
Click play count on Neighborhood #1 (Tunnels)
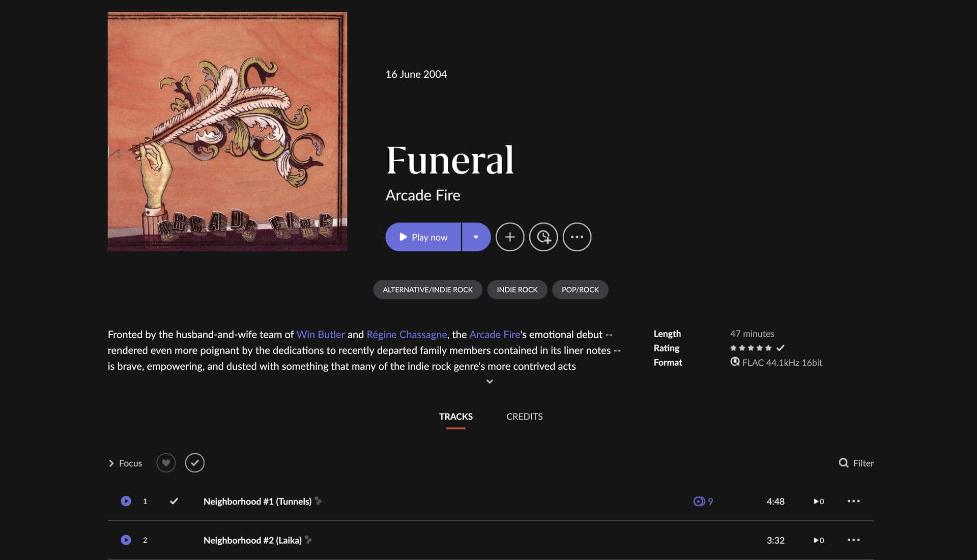(x=819, y=502)
